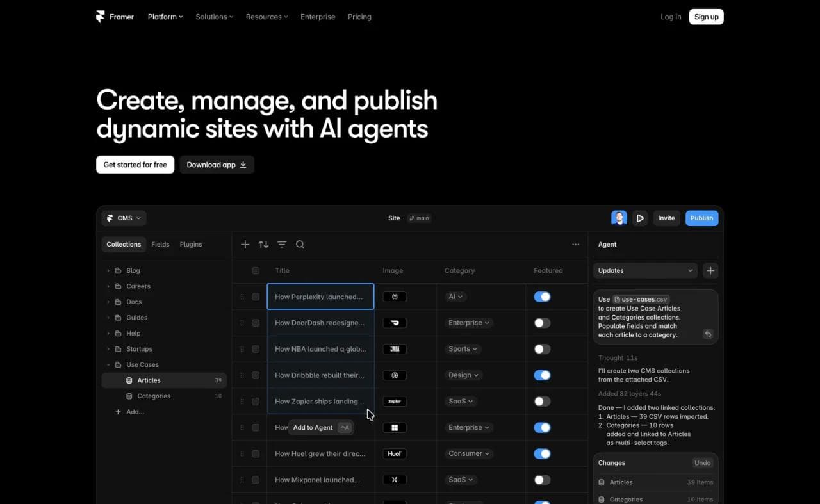Click the Enterprise nav link
The image size is (820, 504).
[x=318, y=17]
